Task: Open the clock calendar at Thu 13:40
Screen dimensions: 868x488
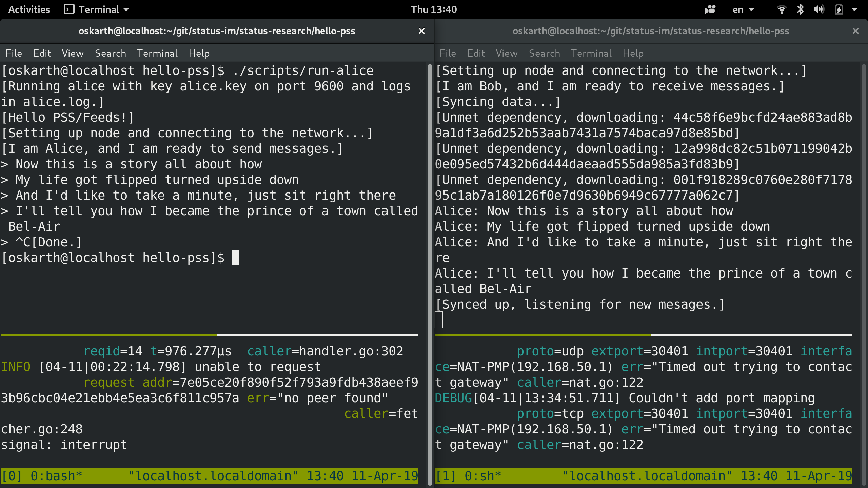Action: (x=434, y=9)
